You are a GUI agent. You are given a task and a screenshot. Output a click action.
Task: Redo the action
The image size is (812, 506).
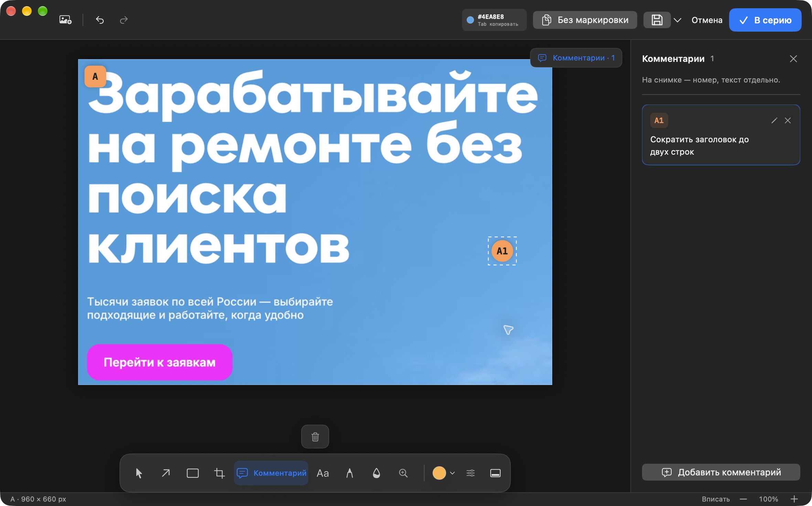124,20
